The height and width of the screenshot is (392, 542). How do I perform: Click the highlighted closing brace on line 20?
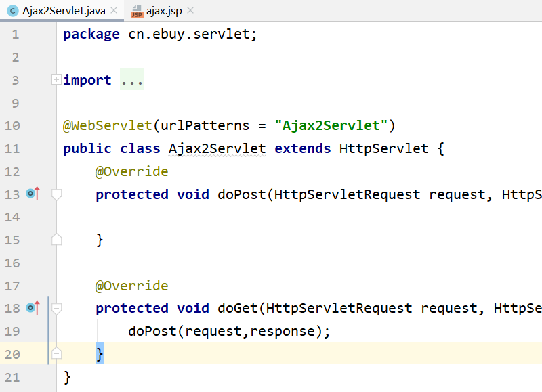[100, 353]
